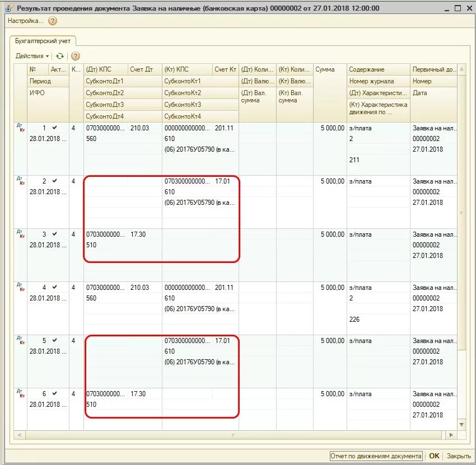This screenshot has height=465, width=476.
Task: Click the Закрыть button
Action: tap(459, 456)
